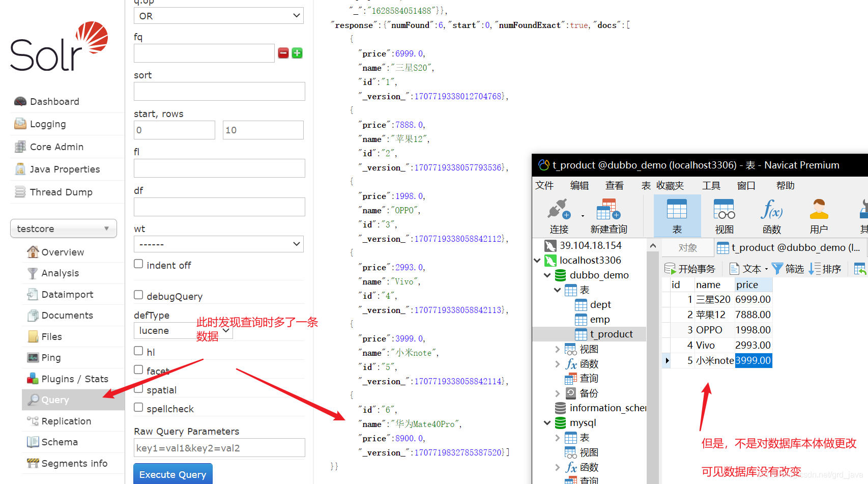The width and height of the screenshot is (868, 484).
Task: Click the Raw Query Parameters input
Action: click(x=219, y=448)
